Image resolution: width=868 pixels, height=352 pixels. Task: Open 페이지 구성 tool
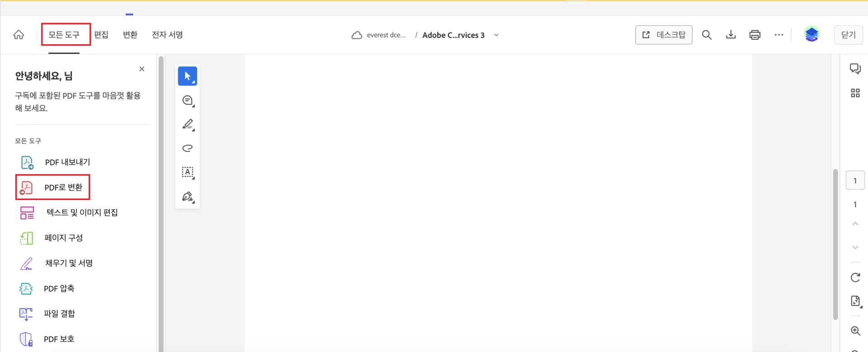[51, 238]
